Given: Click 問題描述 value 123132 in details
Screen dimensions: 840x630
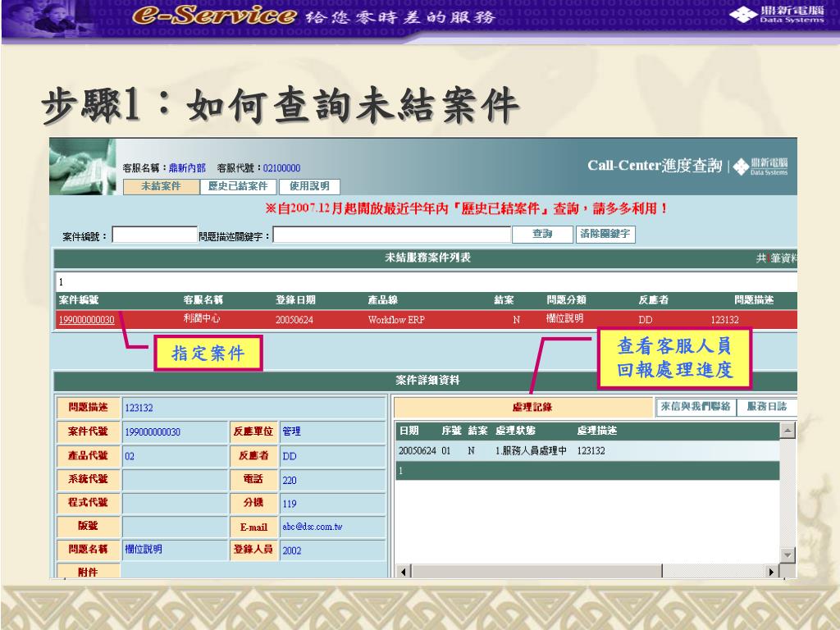Looking at the screenshot, I should pyautogui.click(x=139, y=409).
